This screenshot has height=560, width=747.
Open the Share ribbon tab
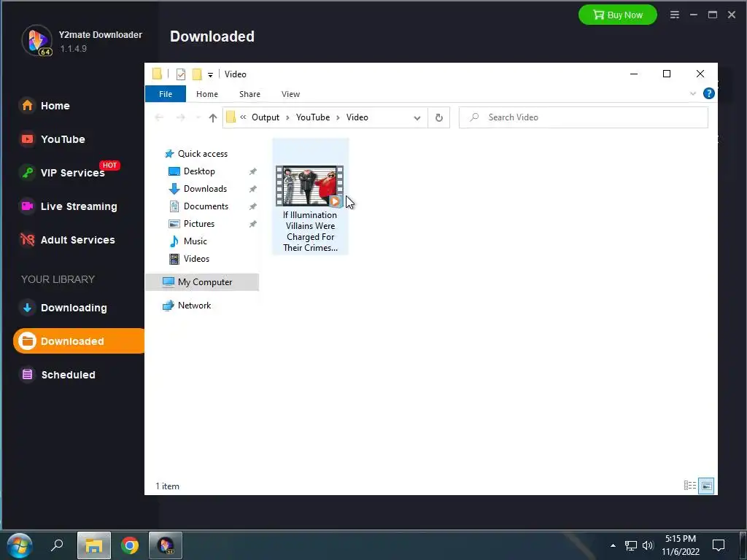(249, 94)
